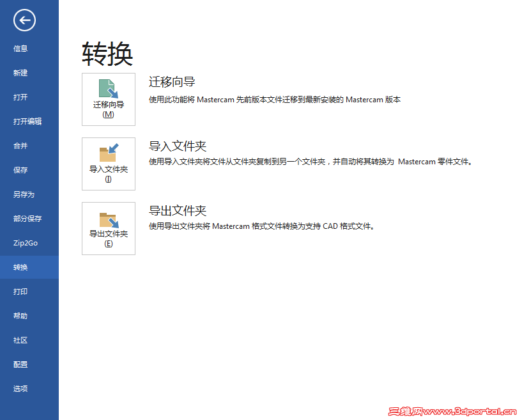Click the 导出文件夹 heading text
The image size is (529, 420).
pos(178,211)
